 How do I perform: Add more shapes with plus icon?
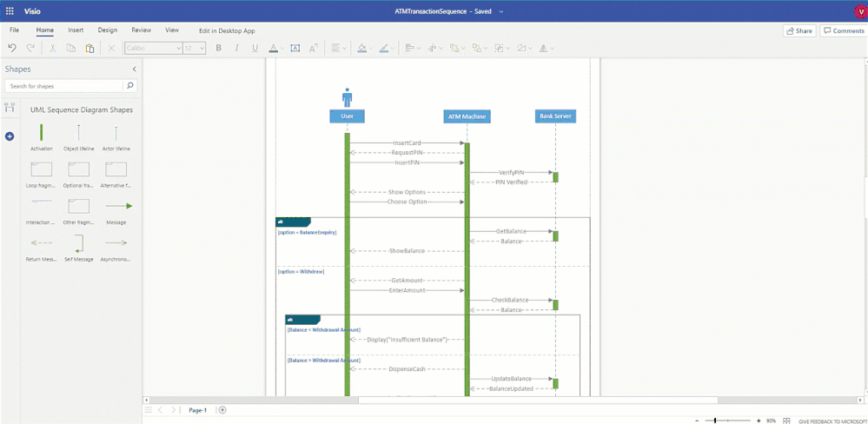[10, 136]
